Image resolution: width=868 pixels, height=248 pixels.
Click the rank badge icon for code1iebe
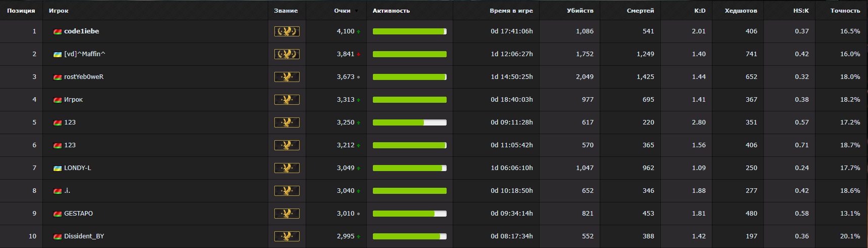click(x=286, y=31)
